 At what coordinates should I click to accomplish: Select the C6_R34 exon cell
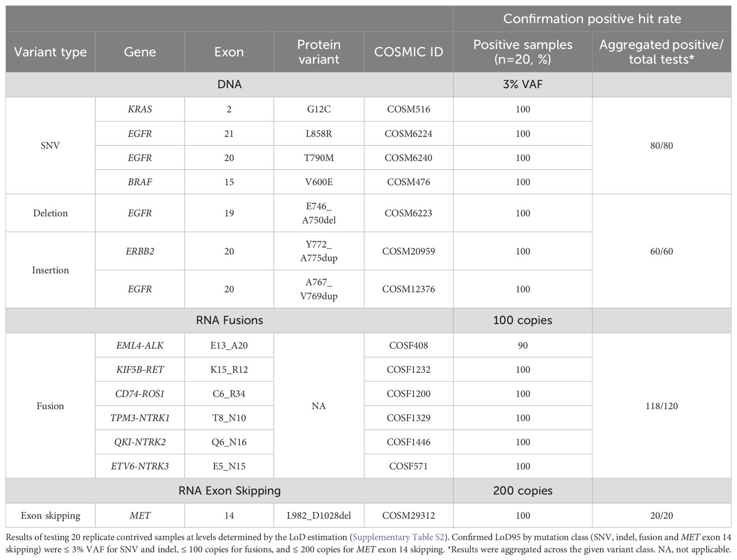(229, 394)
